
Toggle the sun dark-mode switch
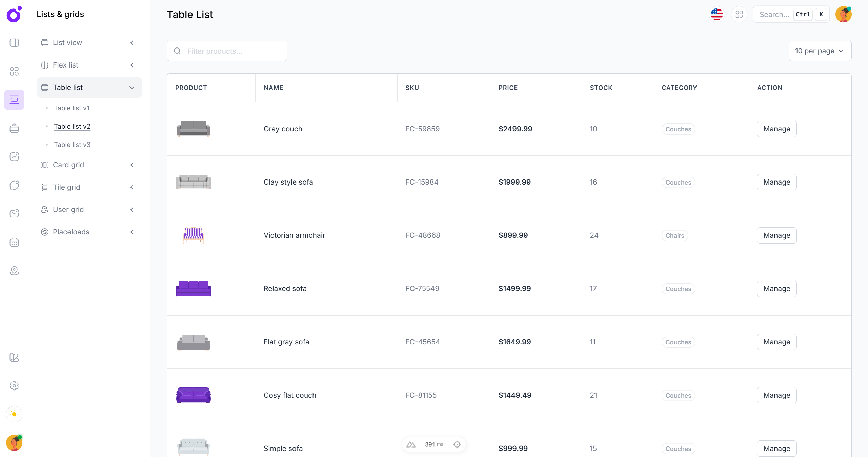click(14, 414)
